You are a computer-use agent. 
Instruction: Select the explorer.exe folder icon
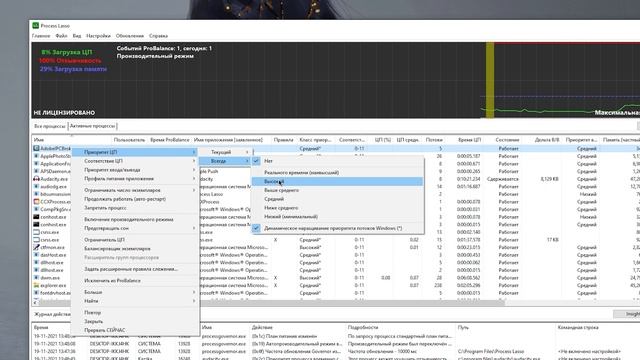point(36,285)
